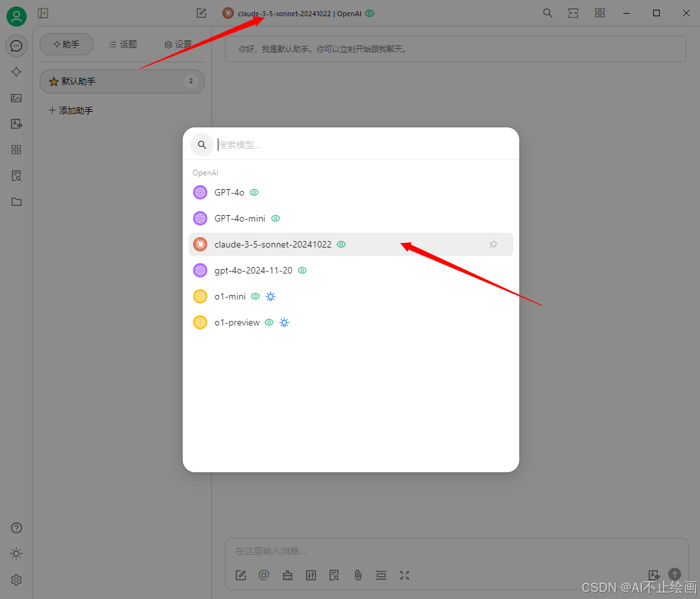This screenshot has width=700, height=599.
Task: Click the magnifier icon in model search
Action: (202, 145)
